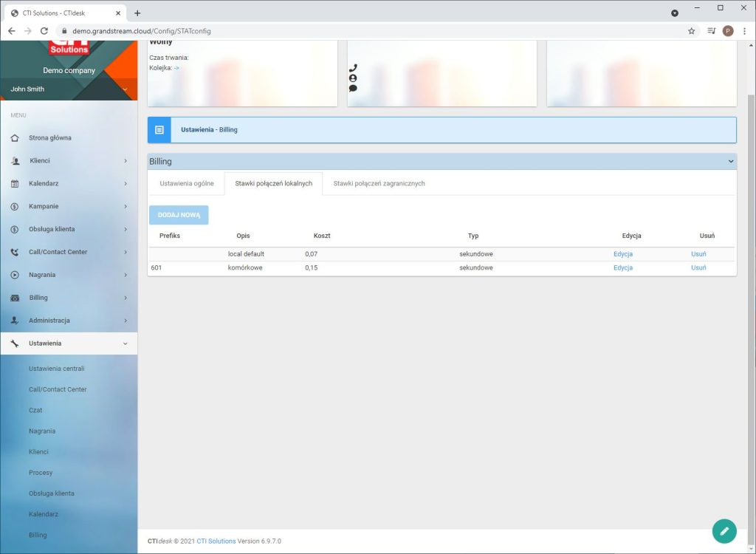Click the green pencil floating button

[724, 531]
